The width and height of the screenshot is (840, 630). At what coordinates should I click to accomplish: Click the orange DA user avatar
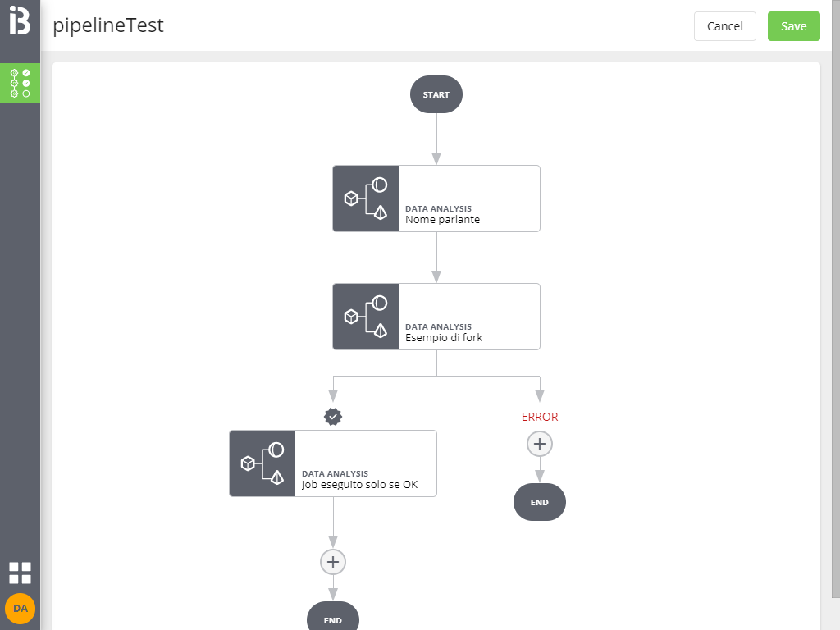(20, 609)
